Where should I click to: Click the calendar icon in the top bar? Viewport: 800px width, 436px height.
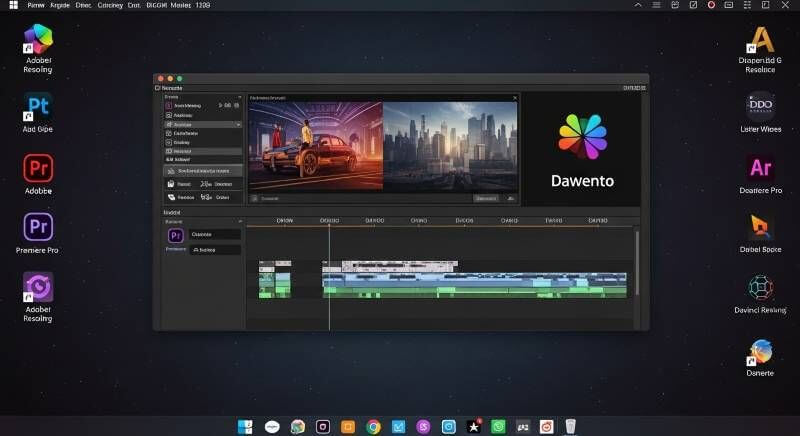click(x=674, y=5)
